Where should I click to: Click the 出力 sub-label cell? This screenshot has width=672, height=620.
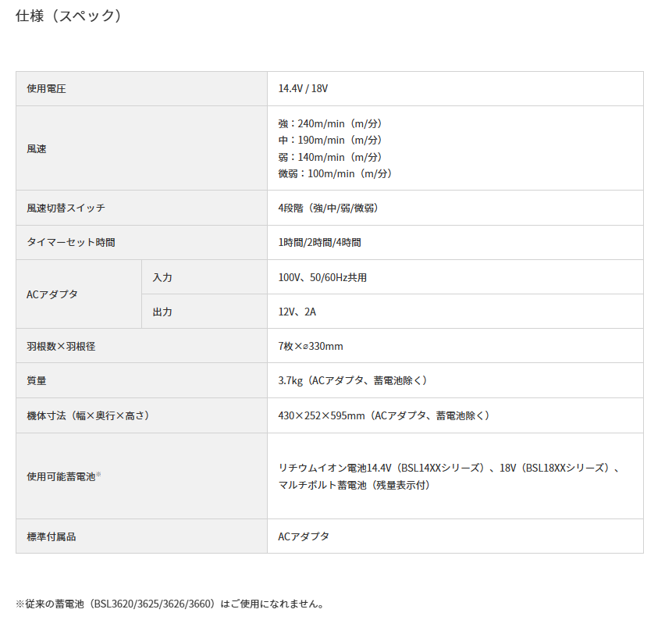(x=204, y=312)
